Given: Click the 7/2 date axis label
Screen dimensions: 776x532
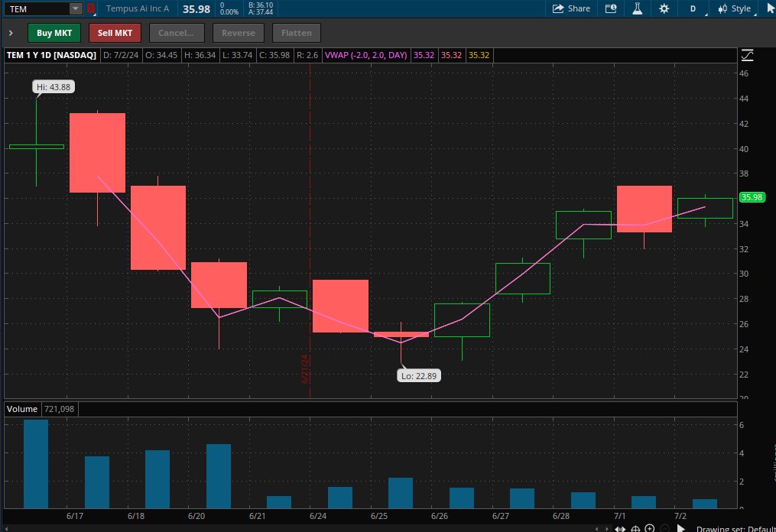Looking at the screenshot, I should coord(680,516).
